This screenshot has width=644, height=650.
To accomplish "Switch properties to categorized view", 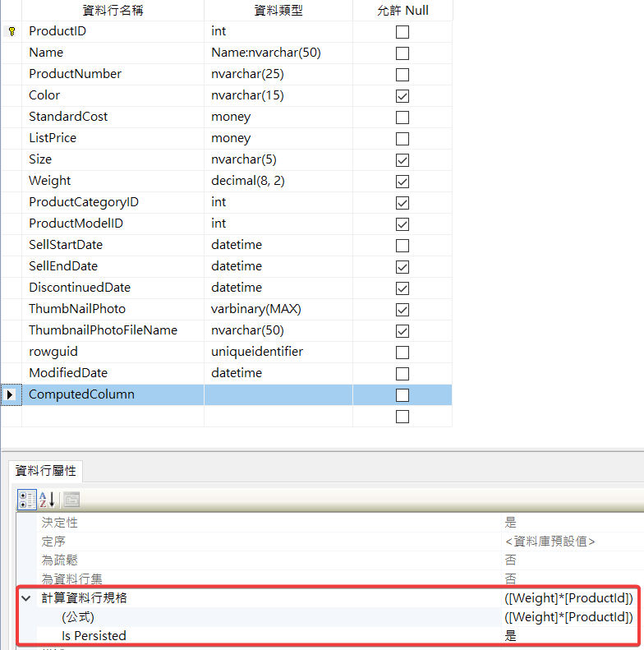I will click(x=27, y=499).
